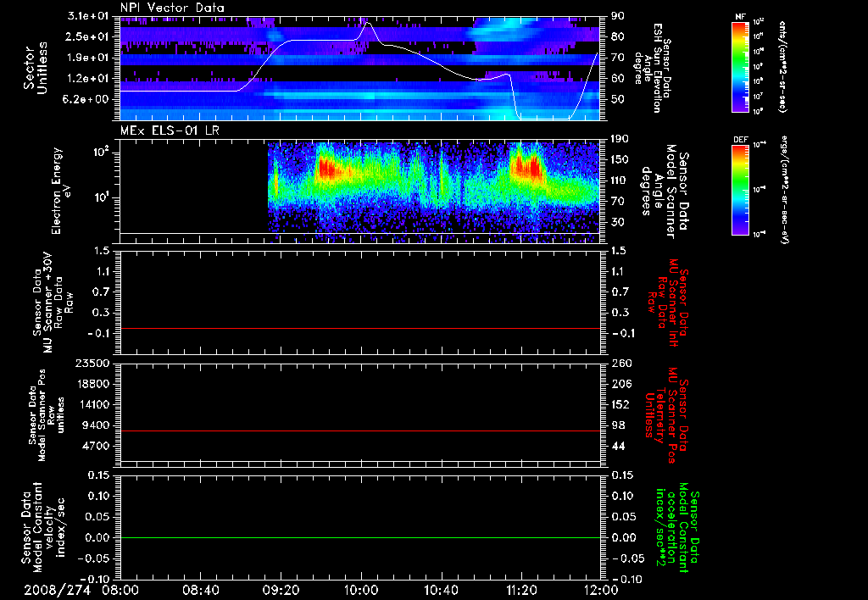Click the 260 telemetry tick label
Image resolution: width=868 pixels, height=600 pixels.
coord(620,364)
